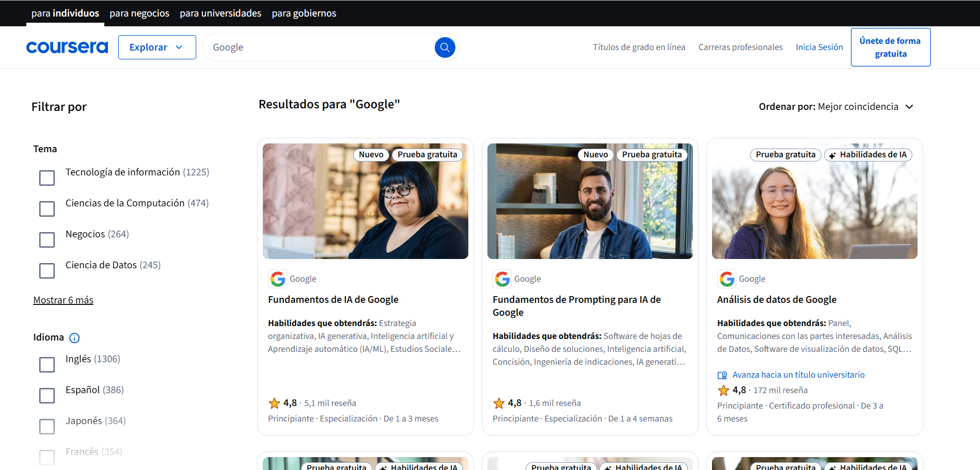Open Carreras profesionales link
Screen dimensions: 980x470
pyautogui.click(x=740, y=47)
